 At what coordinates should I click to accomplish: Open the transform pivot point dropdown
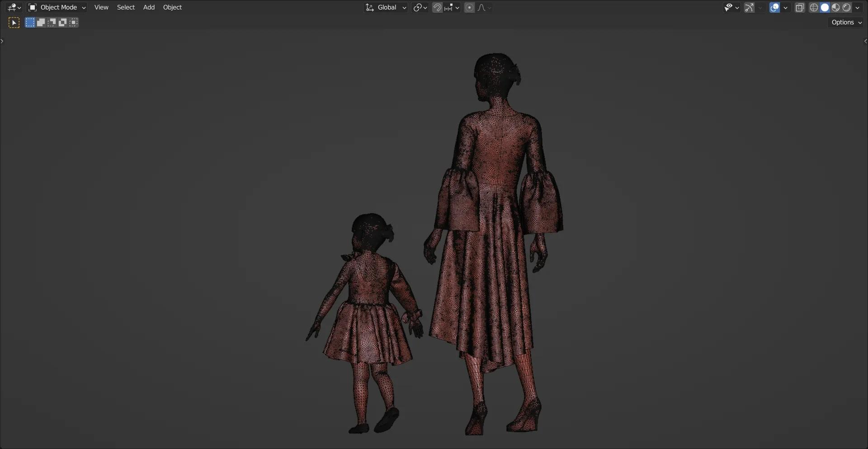click(x=420, y=7)
